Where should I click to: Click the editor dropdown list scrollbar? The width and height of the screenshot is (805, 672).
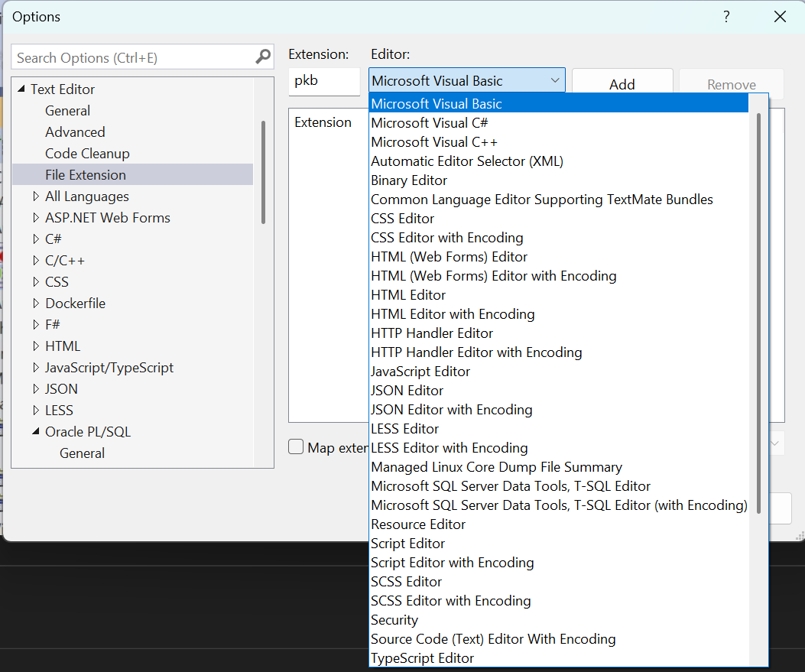pos(758,313)
